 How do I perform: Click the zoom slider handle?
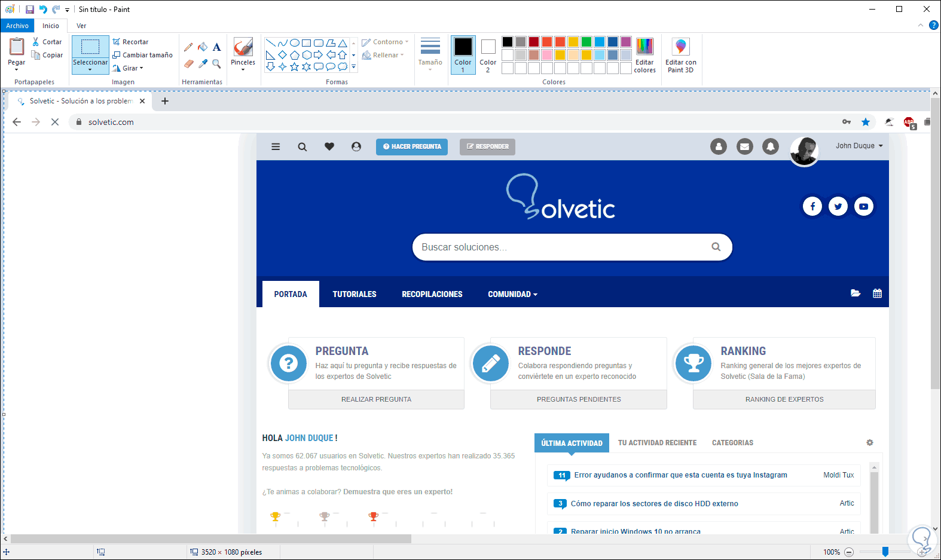pyautogui.click(x=885, y=552)
